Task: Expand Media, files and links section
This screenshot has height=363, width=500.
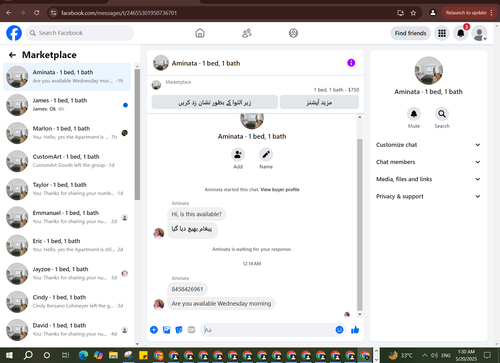Action: pos(429,179)
